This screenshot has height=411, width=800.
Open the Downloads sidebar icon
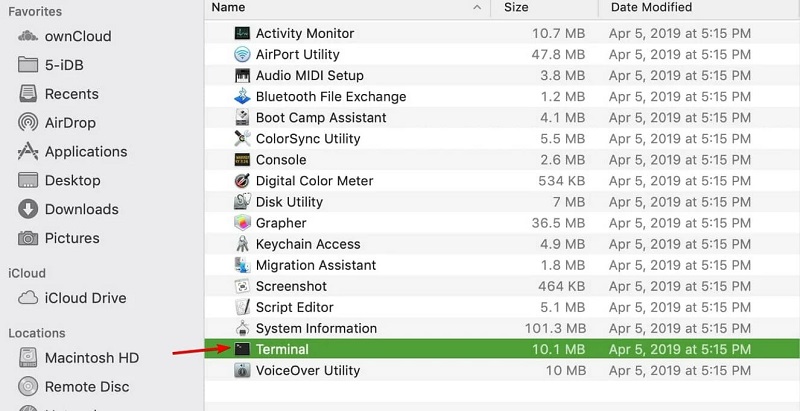click(x=28, y=210)
